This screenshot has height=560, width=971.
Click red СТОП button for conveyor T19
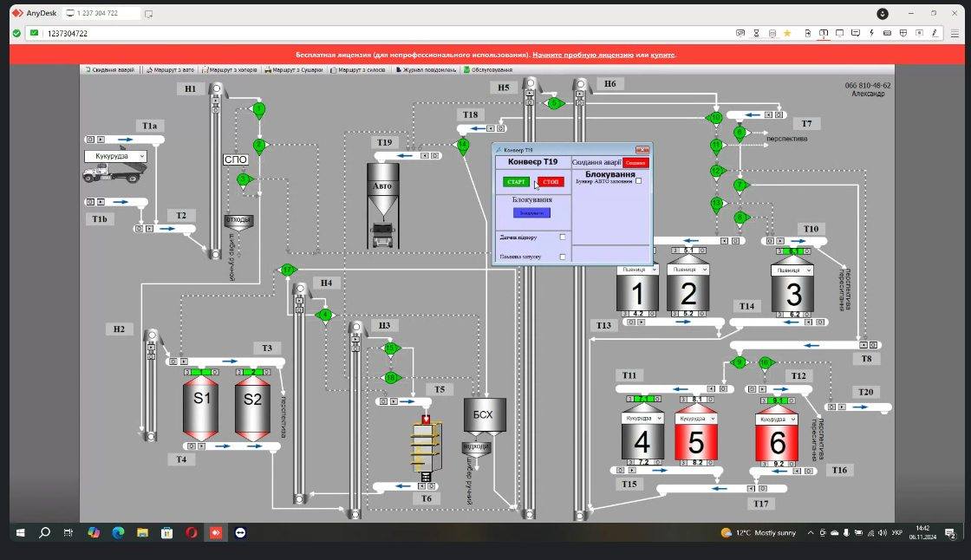point(551,181)
